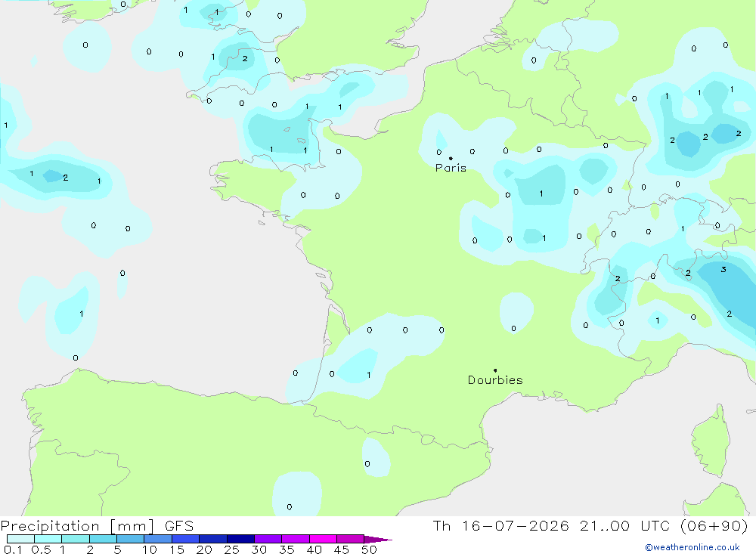Click the Paris location dot marker
This screenshot has height=554, width=756.
(x=451, y=158)
